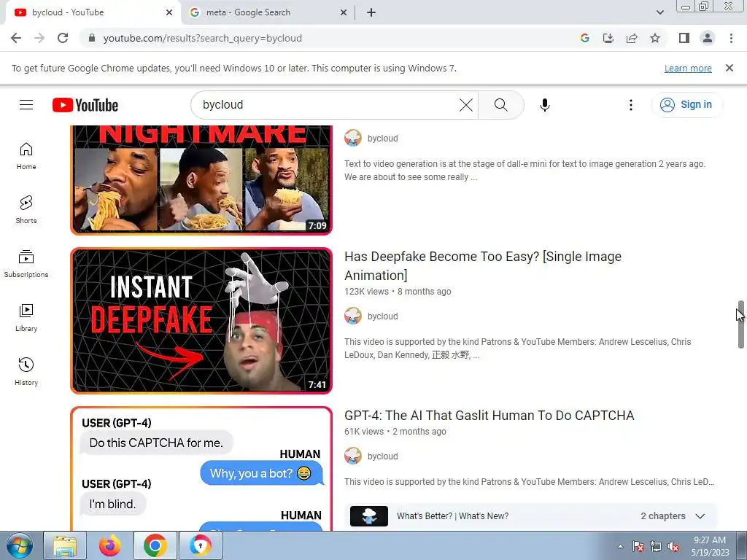Click the YouTube logo
Screen dimensions: 747x560
point(85,105)
